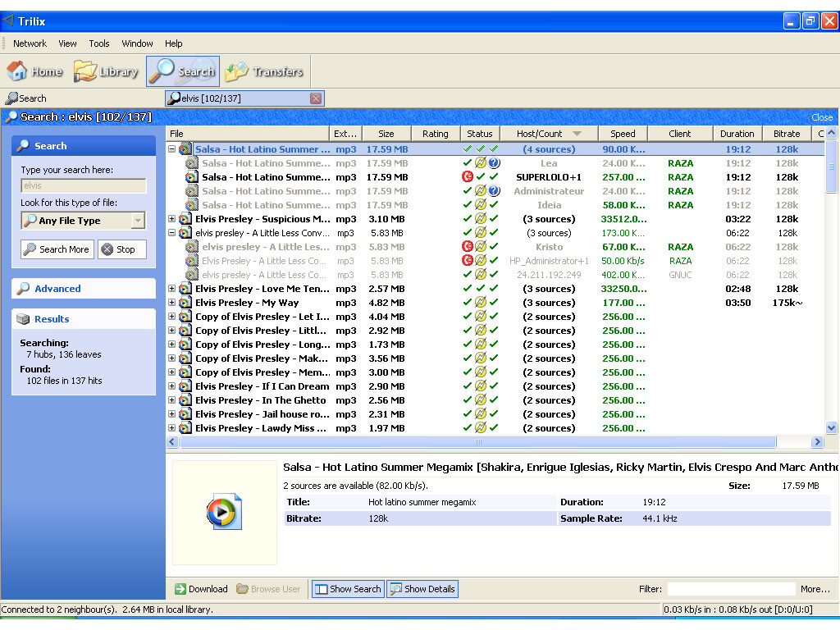Click the Download button label
The image size is (840, 630).
[208, 589]
